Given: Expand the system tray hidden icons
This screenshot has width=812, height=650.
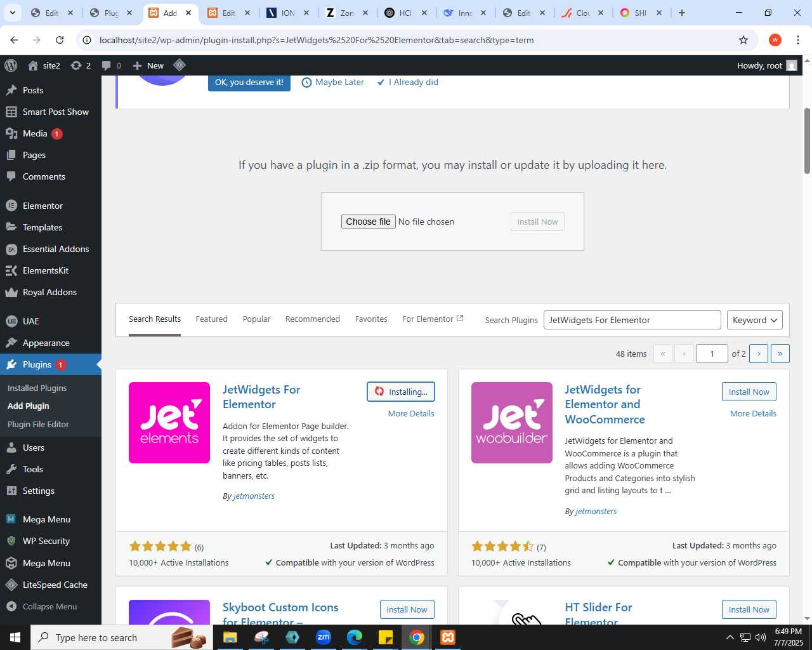Looking at the screenshot, I should [x=730, y=637].
